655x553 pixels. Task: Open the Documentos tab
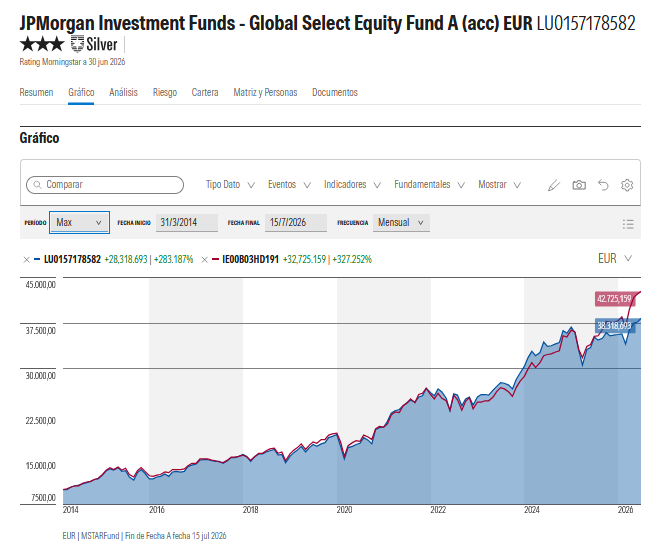(x=335, y=92)
